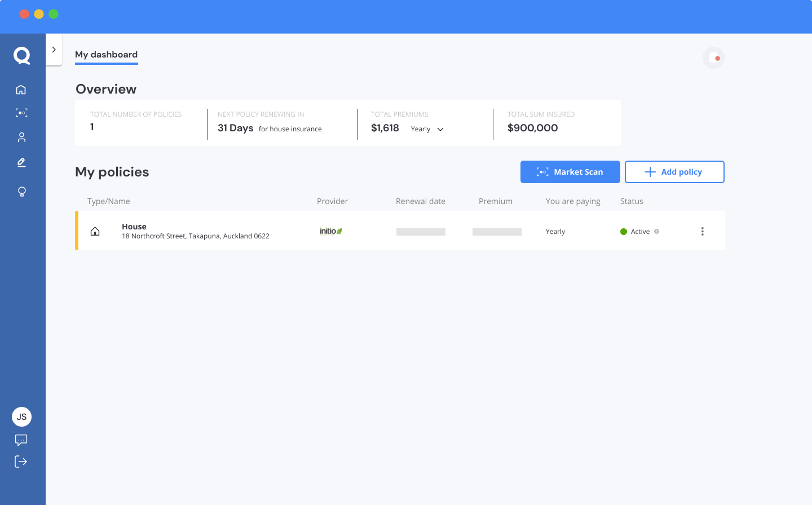Click the yellow macOS minimize button
Viewport: 812px width, 505px height.
[39, 14]
